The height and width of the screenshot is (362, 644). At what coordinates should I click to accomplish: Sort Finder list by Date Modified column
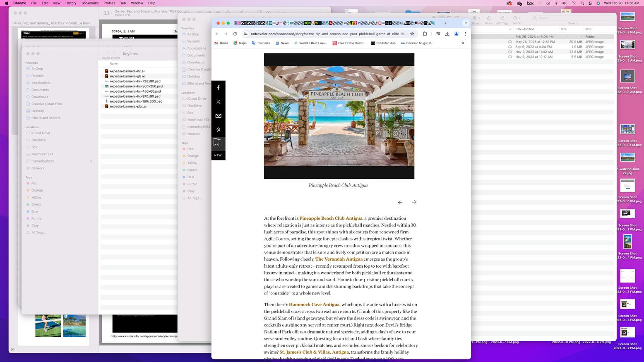(x=524, y=29)
